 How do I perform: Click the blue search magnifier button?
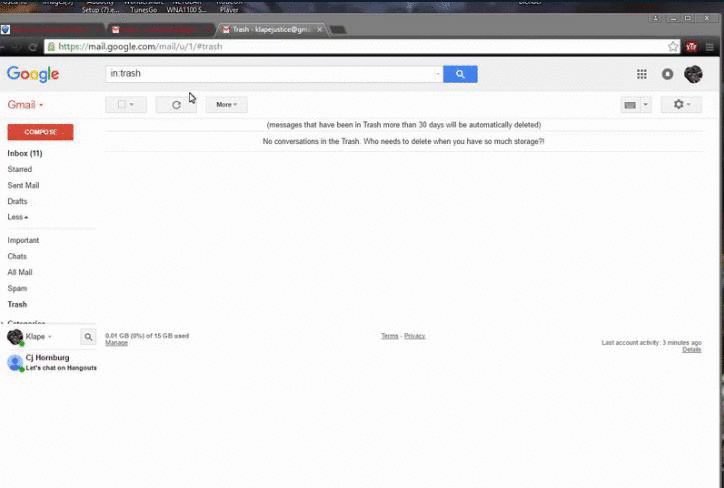[x=460, y=74]
